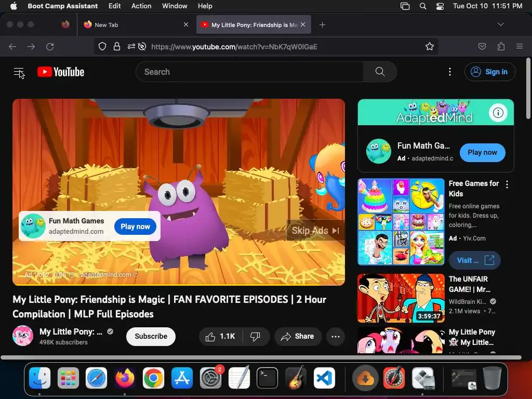Open Spotlight search in menu bar

click(423, 6)
